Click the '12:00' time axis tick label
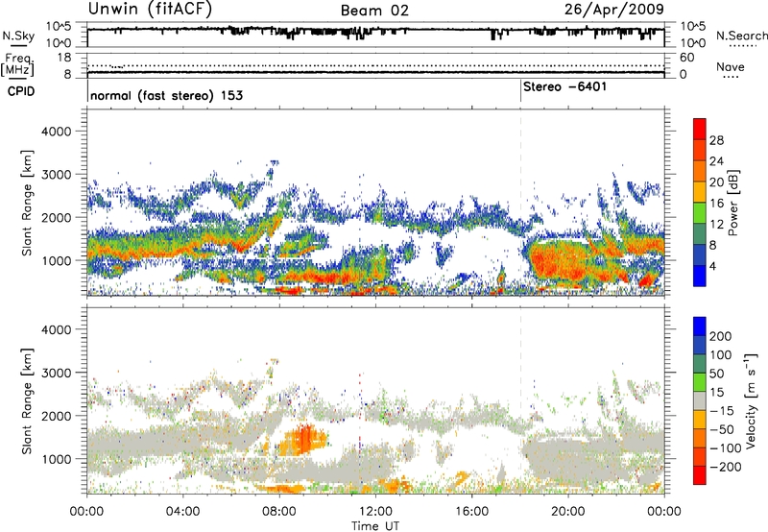This screenshot has width=768, height=532. [x=375, y=512]
